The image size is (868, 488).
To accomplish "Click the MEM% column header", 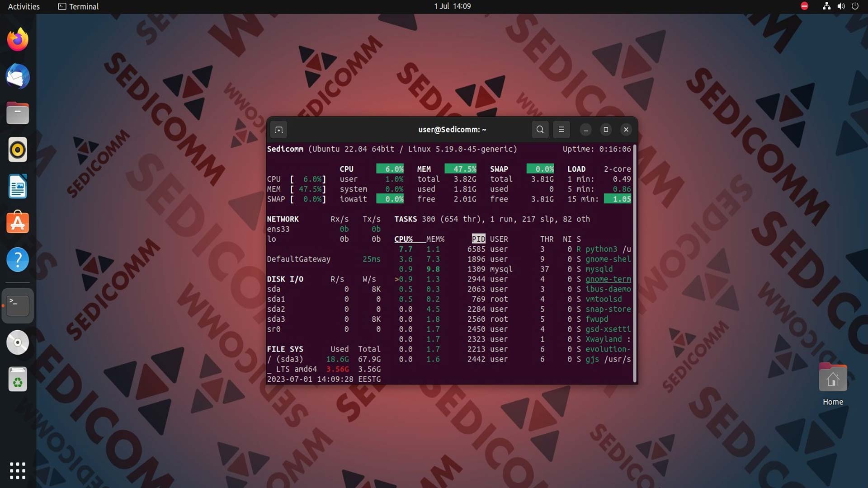I will (435, 239).
